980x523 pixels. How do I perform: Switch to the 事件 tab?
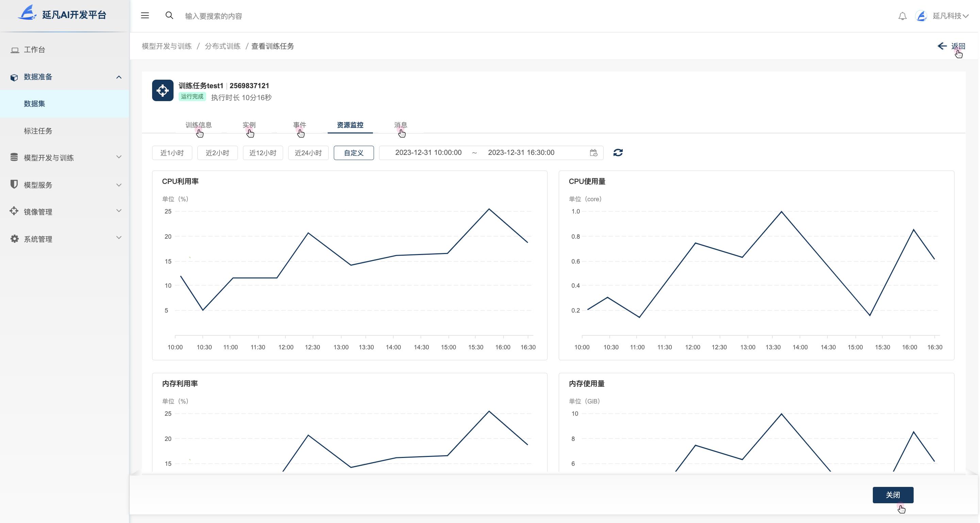pos(299,125)
